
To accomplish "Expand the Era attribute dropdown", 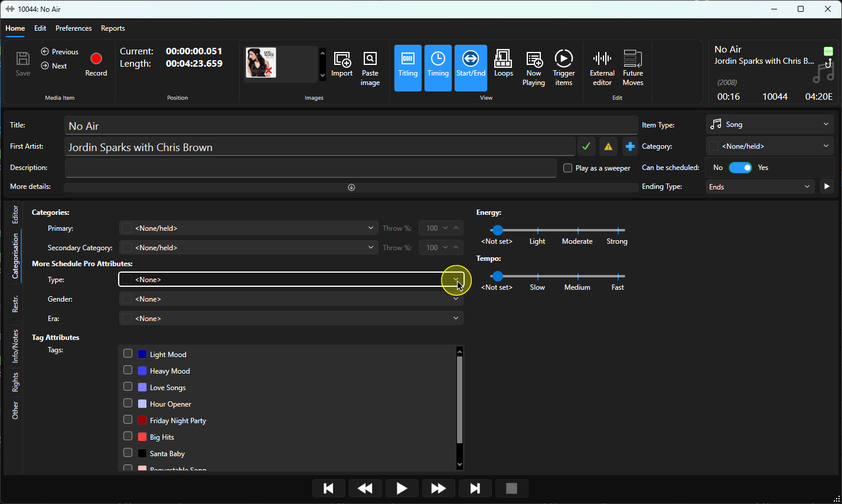I will [291, 318].
